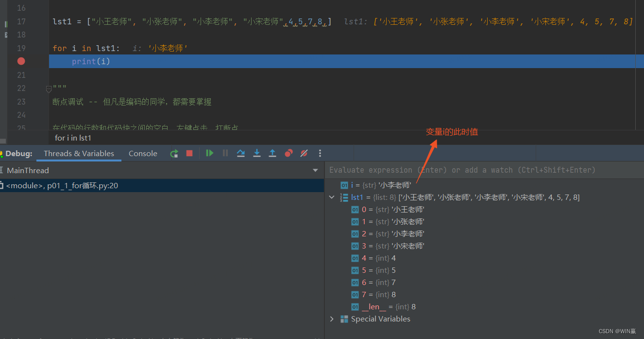Click the value icon beside __len__

(355, 307)
